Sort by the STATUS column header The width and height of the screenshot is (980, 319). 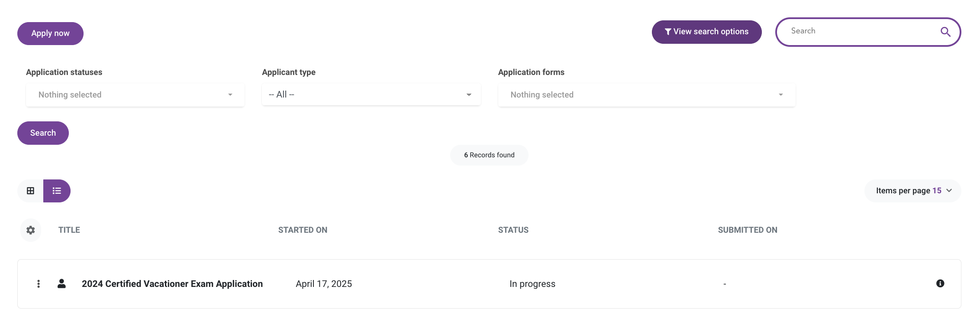click(513, 230)
